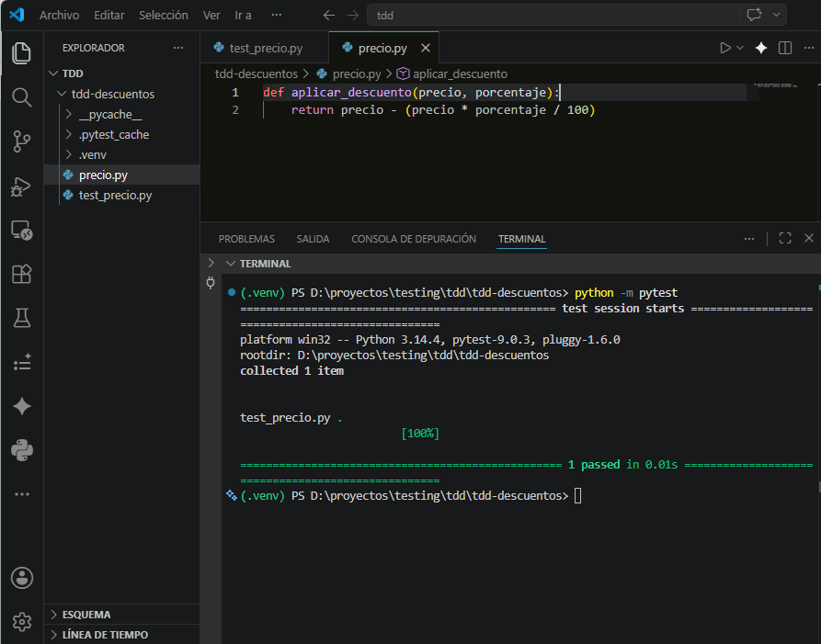This screenshot has height=644, width=821.
Task: Expand the __pycache__ folder
Action: coord(69,114)
